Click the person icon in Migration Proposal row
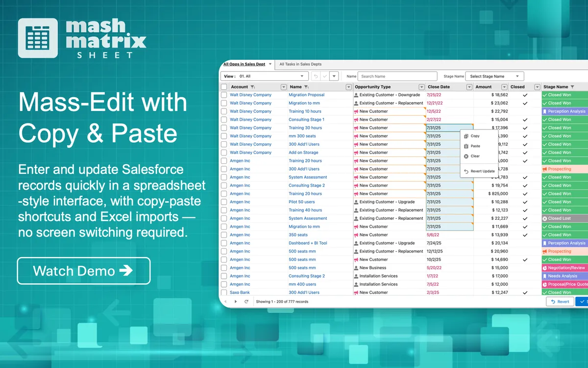Image resolution: width=588 pixels, height=368 pixels. 356,95
